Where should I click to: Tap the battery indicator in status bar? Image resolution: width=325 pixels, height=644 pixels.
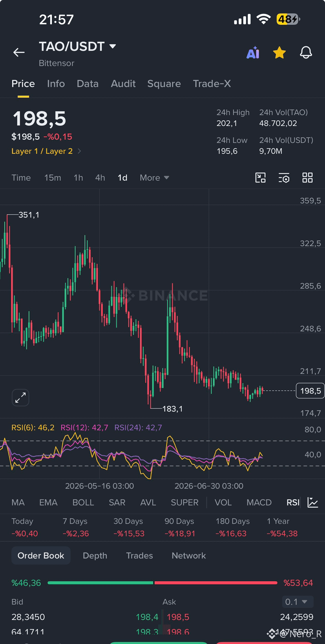point(288,19)
